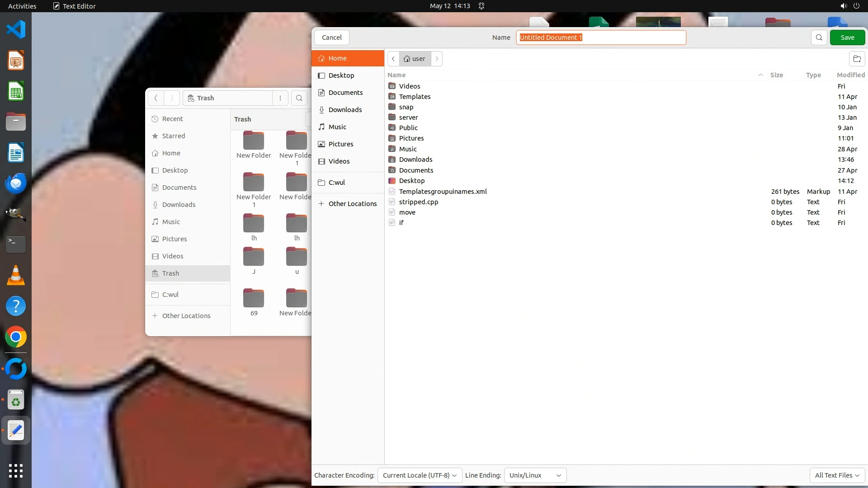Click the search icon in save dialog
Screen dimensions: 868x488
pos(819,38)
